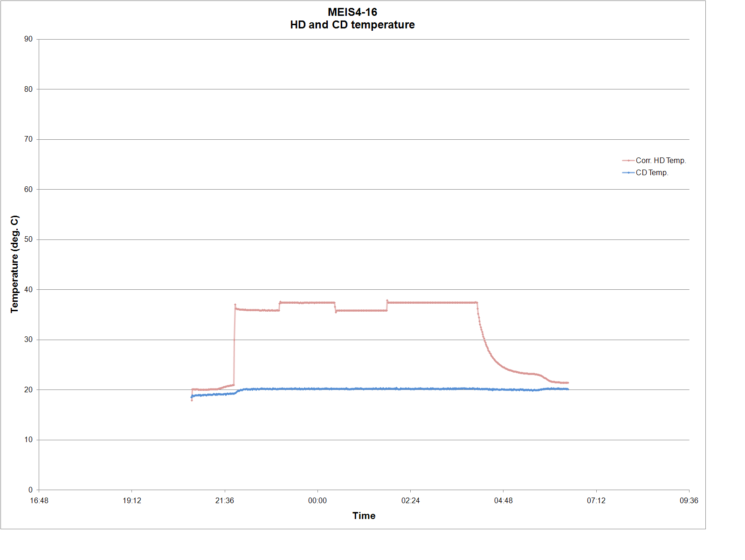Select the horizontal axis title "Time"
This screenshot has height=560, width=745.
(x=364, y=516)
